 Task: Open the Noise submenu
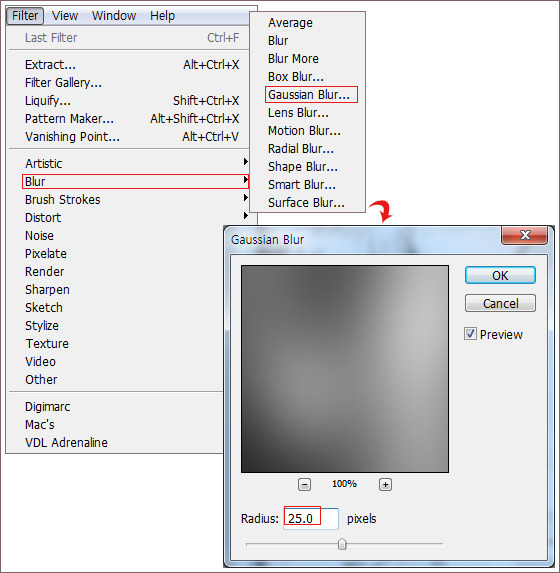[39, 236]
